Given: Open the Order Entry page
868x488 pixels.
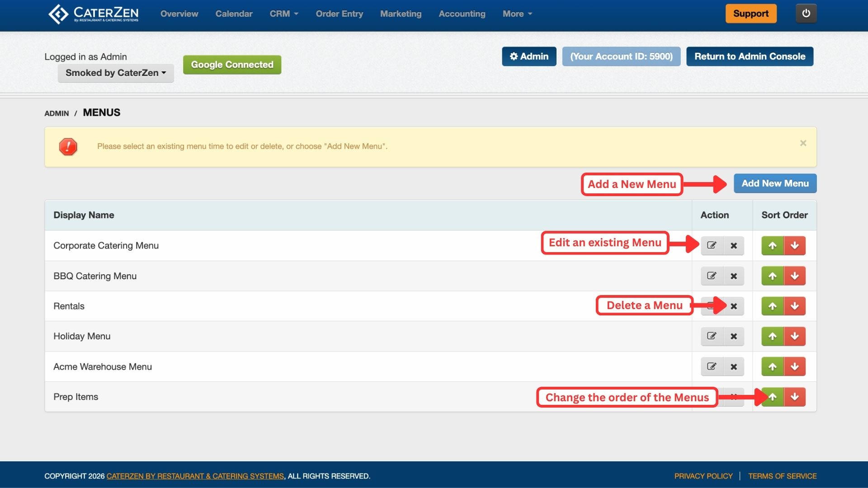Looking at the screenshot, I should click(339, 14).
